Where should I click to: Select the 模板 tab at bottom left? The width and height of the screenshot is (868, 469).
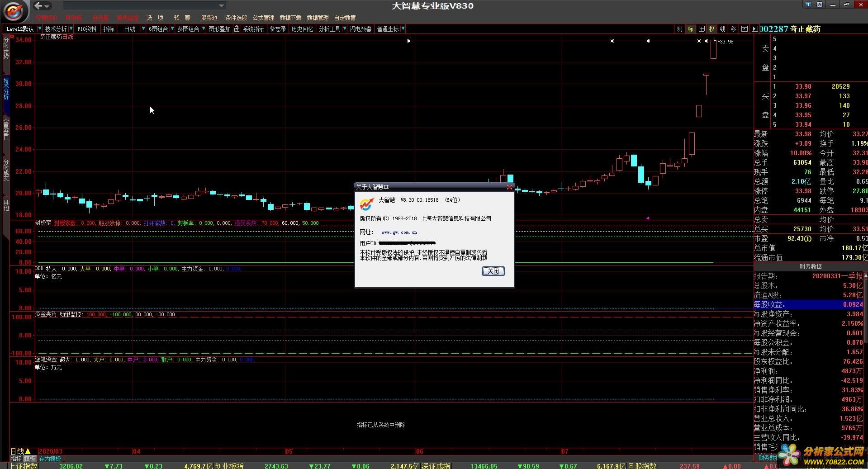click(30, 459)
